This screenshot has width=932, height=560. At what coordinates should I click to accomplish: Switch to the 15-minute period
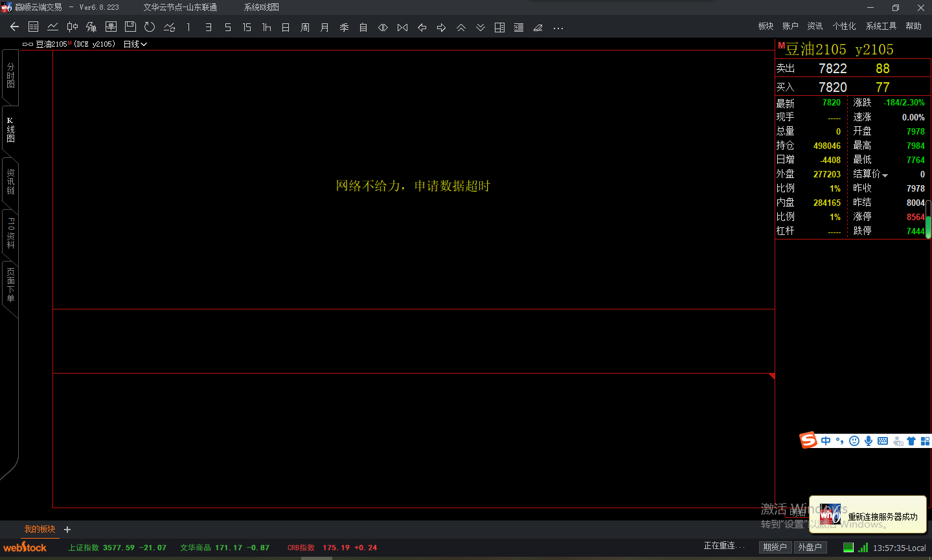click(x=247, y=27)
